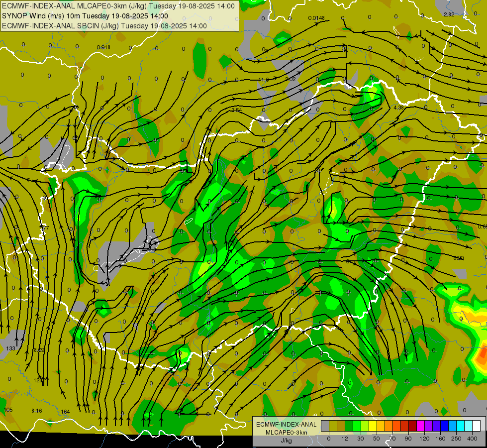Click the 122 value on the map

[x=38, y=380]
